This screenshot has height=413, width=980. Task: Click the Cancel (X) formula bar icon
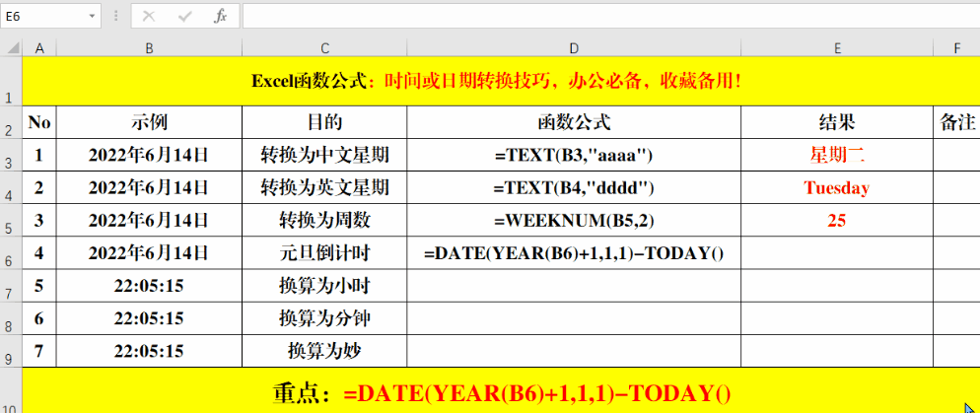click(149, 16)
